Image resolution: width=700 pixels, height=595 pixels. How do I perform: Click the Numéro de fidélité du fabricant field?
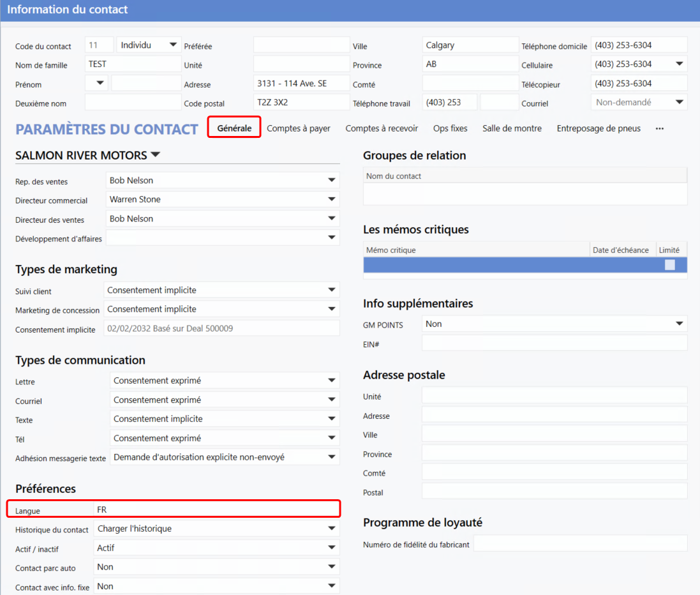579,544
